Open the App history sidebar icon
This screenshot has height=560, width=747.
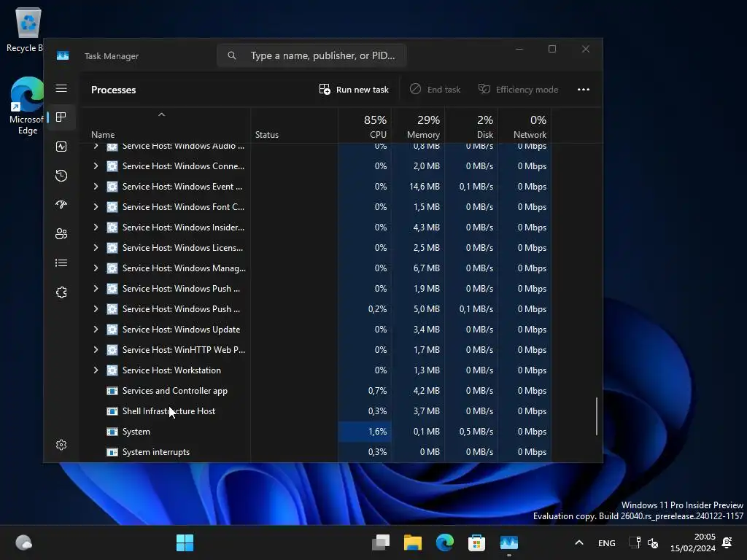61,176
